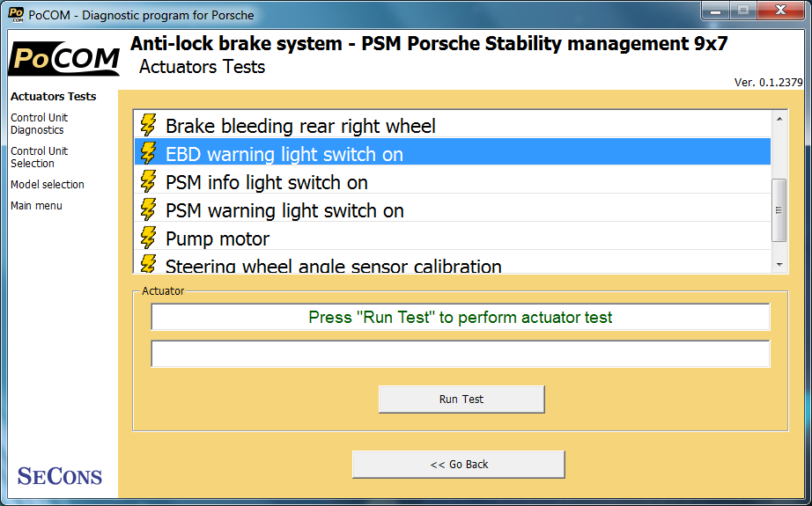
Task: Click lightning icon beside Pump motor
Action: coord(148,238)
